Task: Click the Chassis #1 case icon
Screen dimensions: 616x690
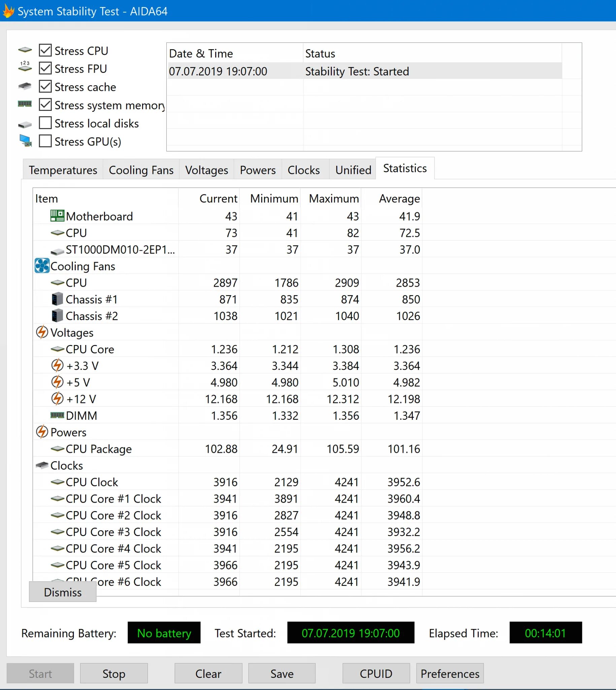Action: pos(57,299)
